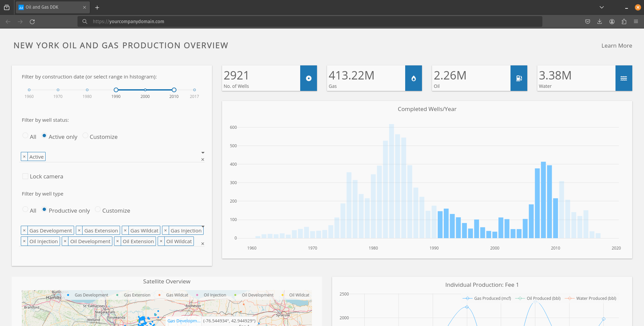Screen dimensions: 644x326
Task: Expand the well type dropdown arrow
Action: 203,227
